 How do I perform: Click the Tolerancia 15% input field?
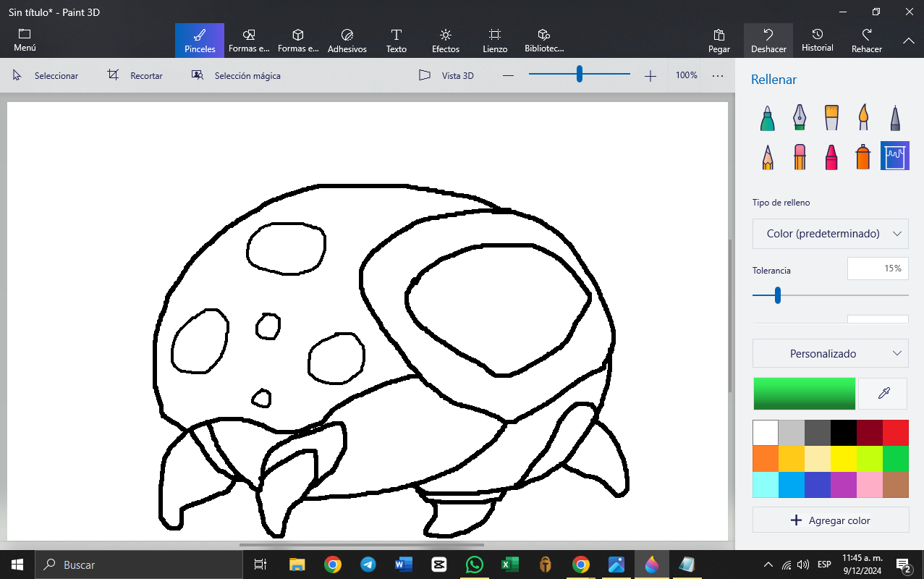(878, 269)
